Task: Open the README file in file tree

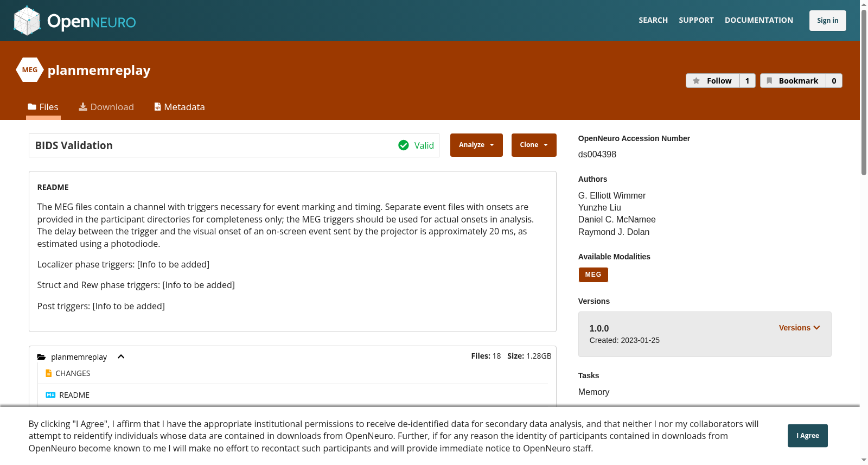Action: 74,395
